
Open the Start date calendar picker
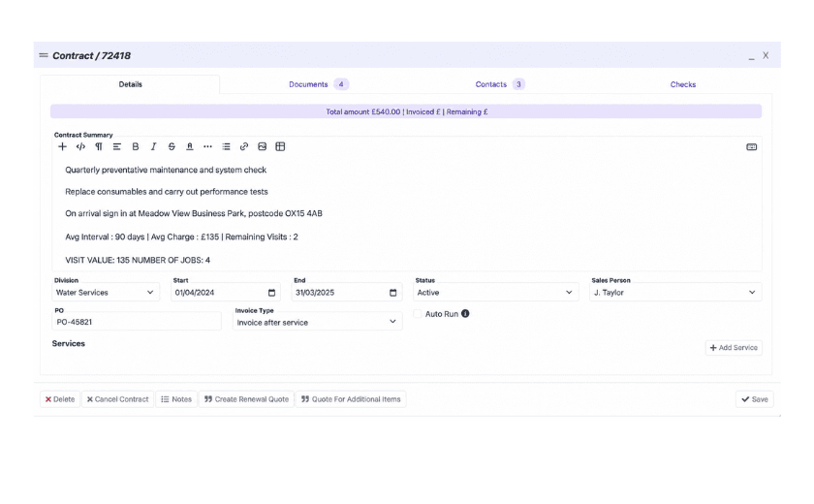[271, 293]
